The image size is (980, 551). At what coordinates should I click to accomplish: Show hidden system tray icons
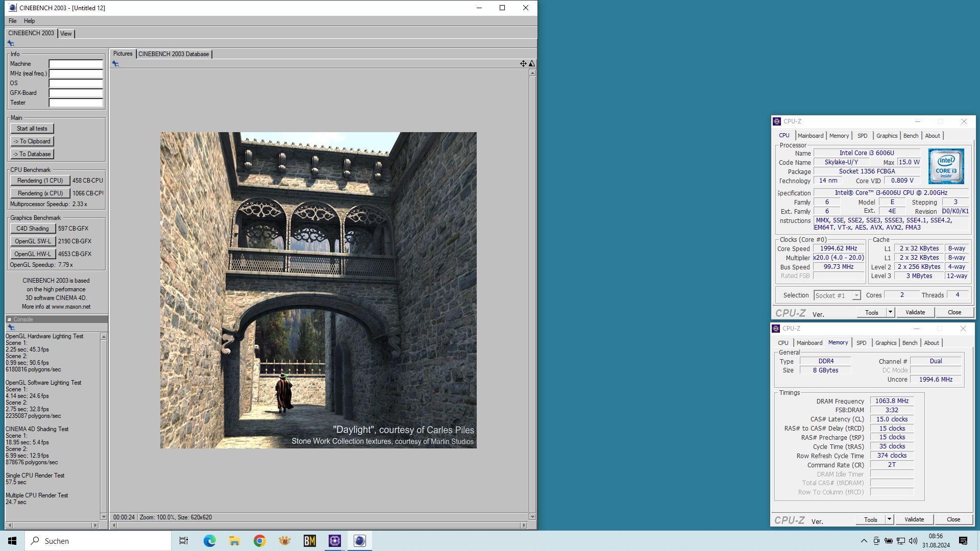[x=864, y=541]
